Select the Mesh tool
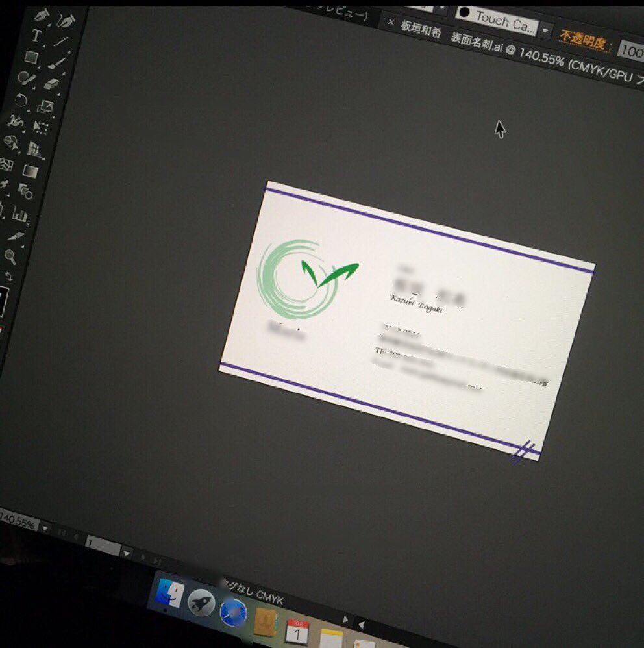 (x=6, y=165)
